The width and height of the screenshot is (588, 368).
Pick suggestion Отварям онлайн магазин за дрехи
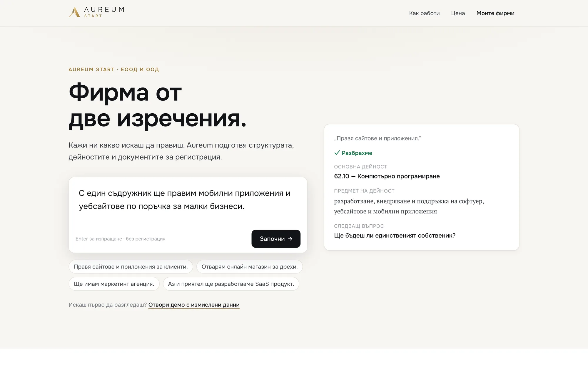(250, 267)
